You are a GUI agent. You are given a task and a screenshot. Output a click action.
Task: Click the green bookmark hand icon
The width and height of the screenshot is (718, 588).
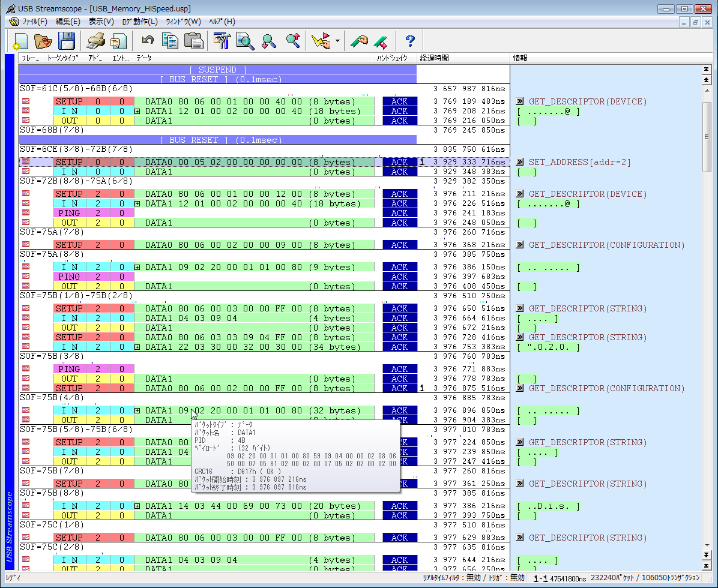pos(359,41)
